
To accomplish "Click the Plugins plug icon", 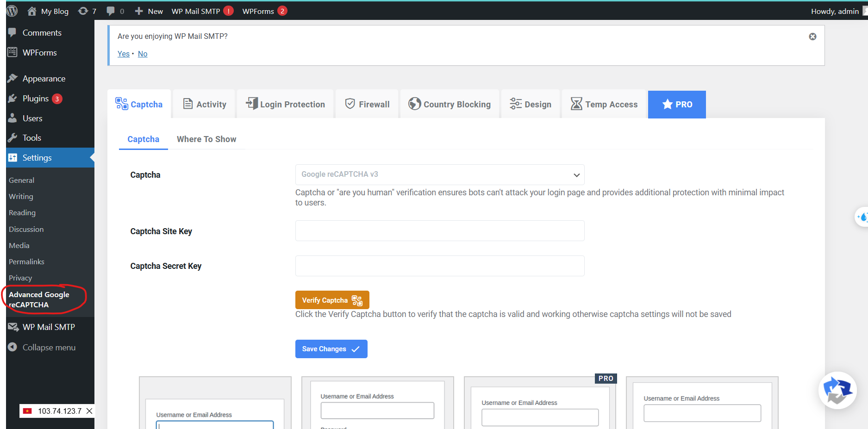I will pos(12,98).
